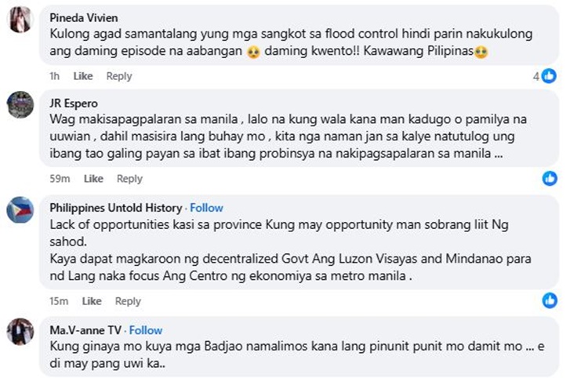The height and width of the screenshot is (378, 588).
Task: View like reaction on Philippines Untold History comment
Action: click(550, 300)
